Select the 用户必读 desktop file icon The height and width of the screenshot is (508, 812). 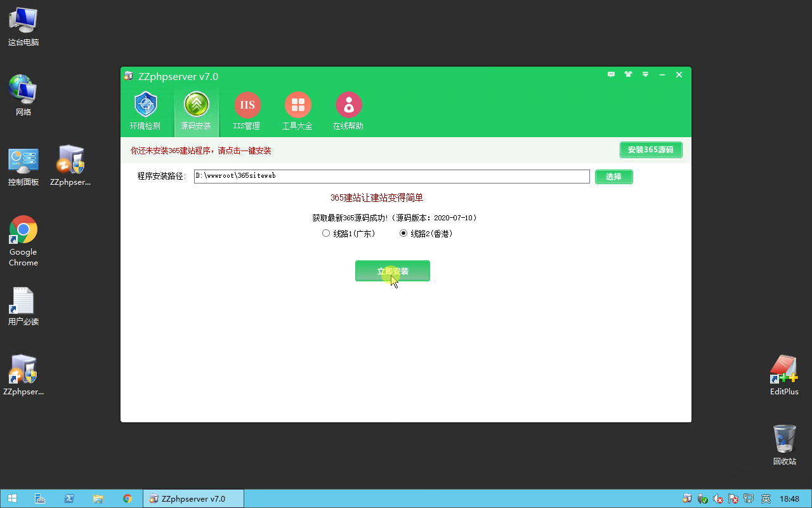click(x=23, y=306)
